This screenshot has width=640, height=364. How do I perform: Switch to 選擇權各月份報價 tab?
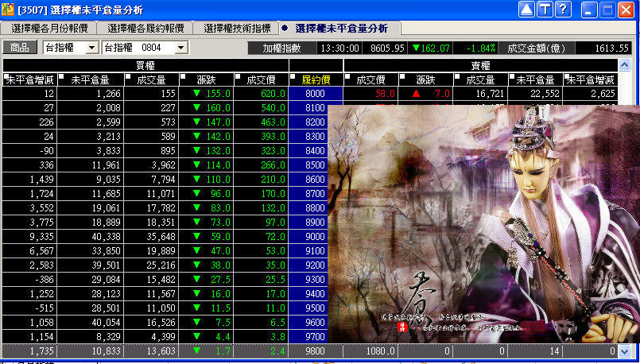(x=50, y=28)
